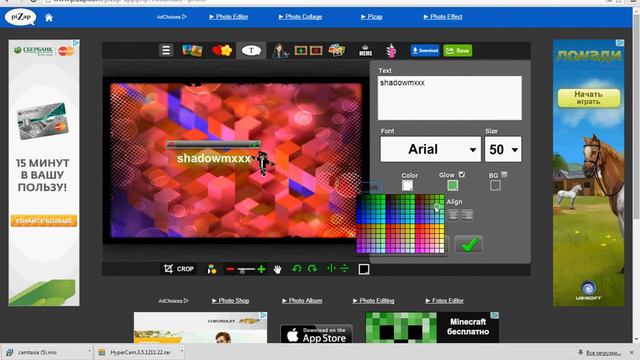Expand camtasia download item arrow
This screenshot has height=360, width=640.
[x=89, y=352]
